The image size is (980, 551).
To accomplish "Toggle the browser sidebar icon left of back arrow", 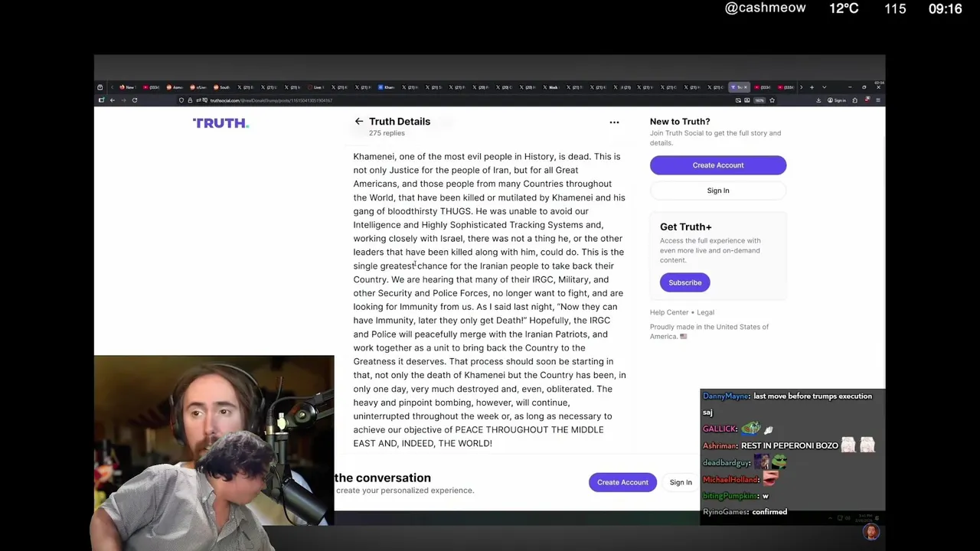I will (x=101, y=100).
